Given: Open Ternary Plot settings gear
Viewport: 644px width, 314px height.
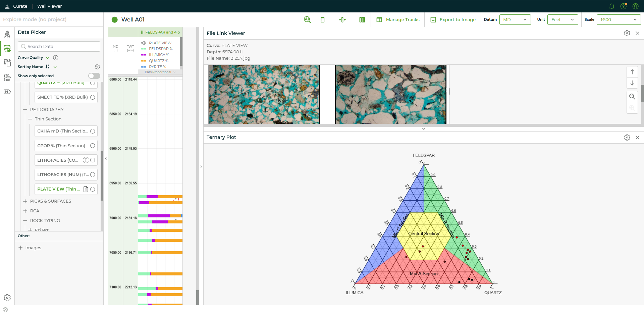Looking at the screenshot, I should coord(627,137).
